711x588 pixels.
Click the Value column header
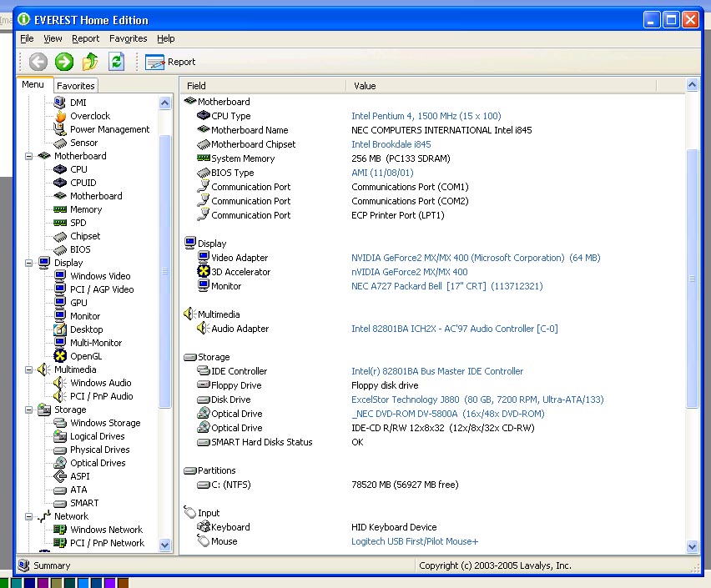(365, 86)
